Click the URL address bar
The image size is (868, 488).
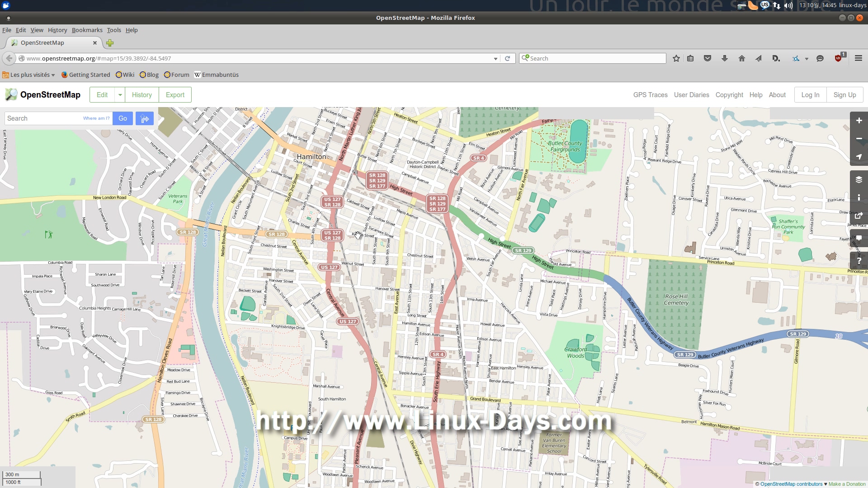(x=258, y=58)
